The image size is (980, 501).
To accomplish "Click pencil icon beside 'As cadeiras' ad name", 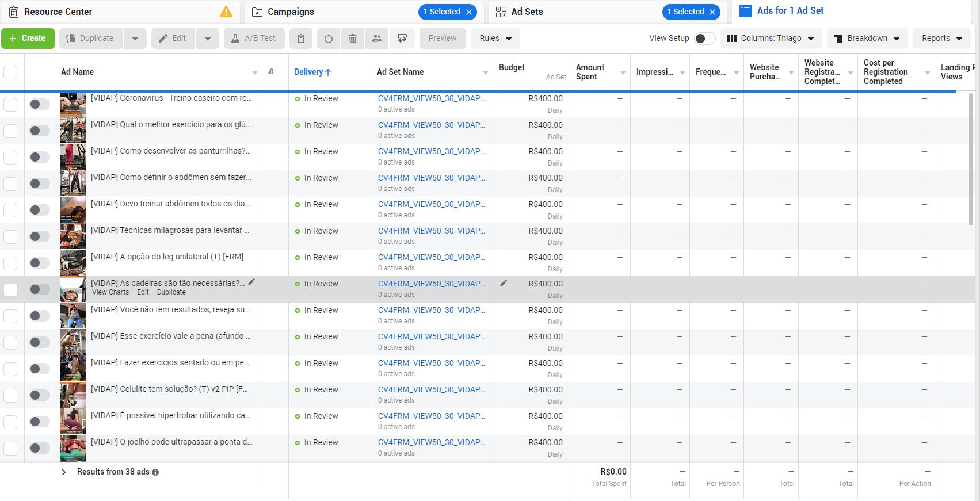I will pyautogui.click(x=251, y=282).
